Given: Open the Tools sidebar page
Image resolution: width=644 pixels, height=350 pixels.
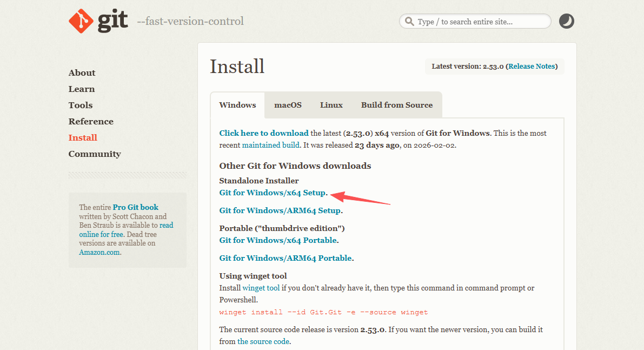Looking at the screenshot, I should coord(81,105).
